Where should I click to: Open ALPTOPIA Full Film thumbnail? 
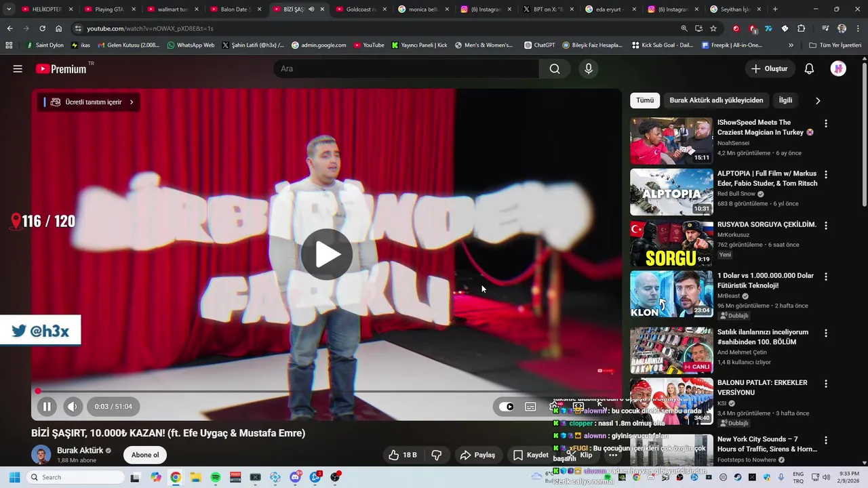(x=671, y=192)
